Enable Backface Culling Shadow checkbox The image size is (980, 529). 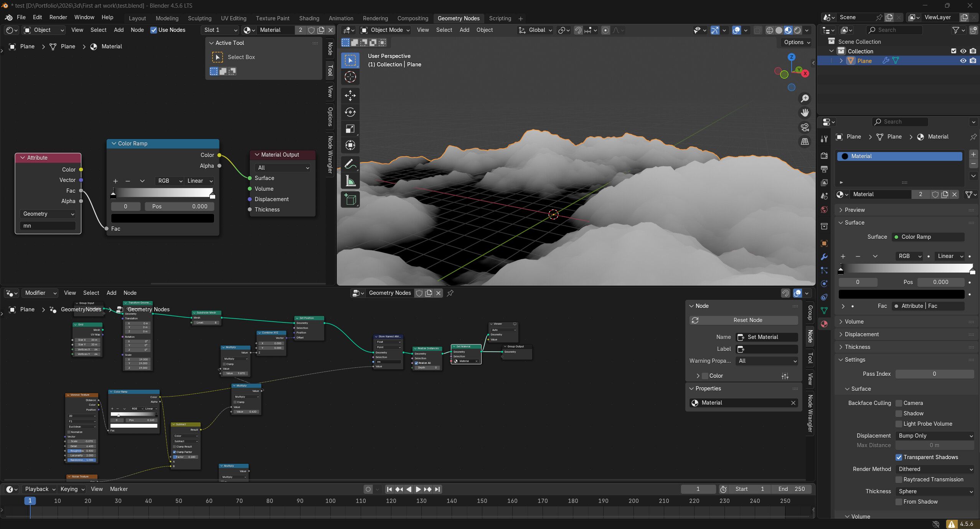899,413
